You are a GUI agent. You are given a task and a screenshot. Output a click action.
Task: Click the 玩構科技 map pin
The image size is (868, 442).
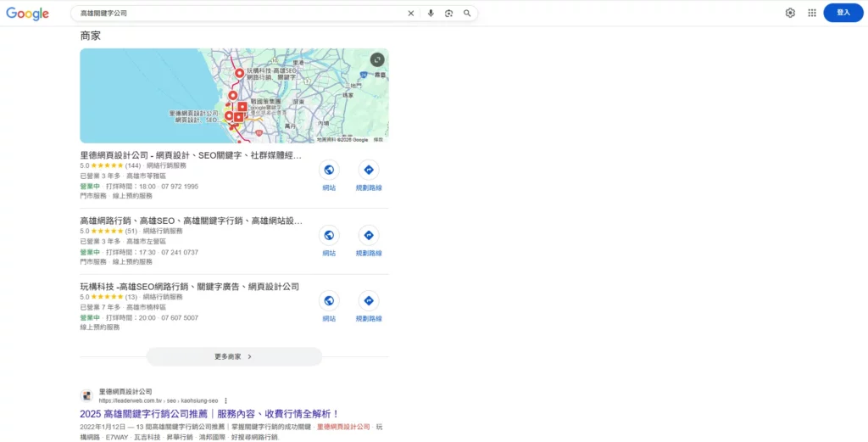[x=239, y=74]
